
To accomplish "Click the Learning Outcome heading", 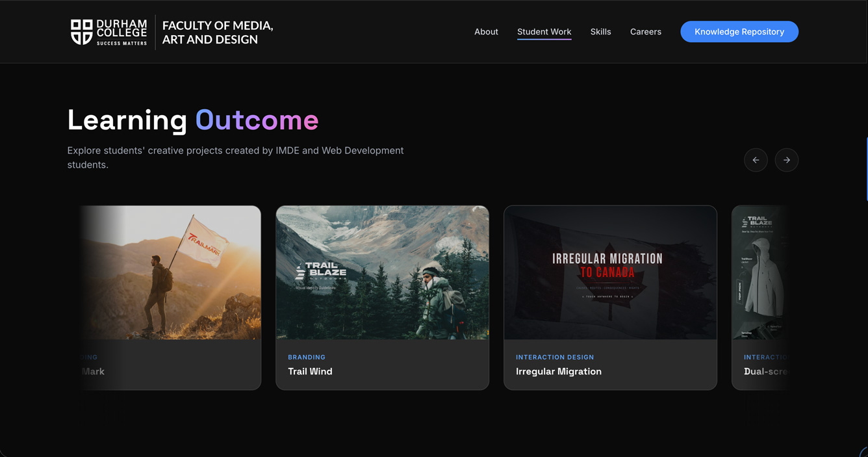I will coord(193,120).
